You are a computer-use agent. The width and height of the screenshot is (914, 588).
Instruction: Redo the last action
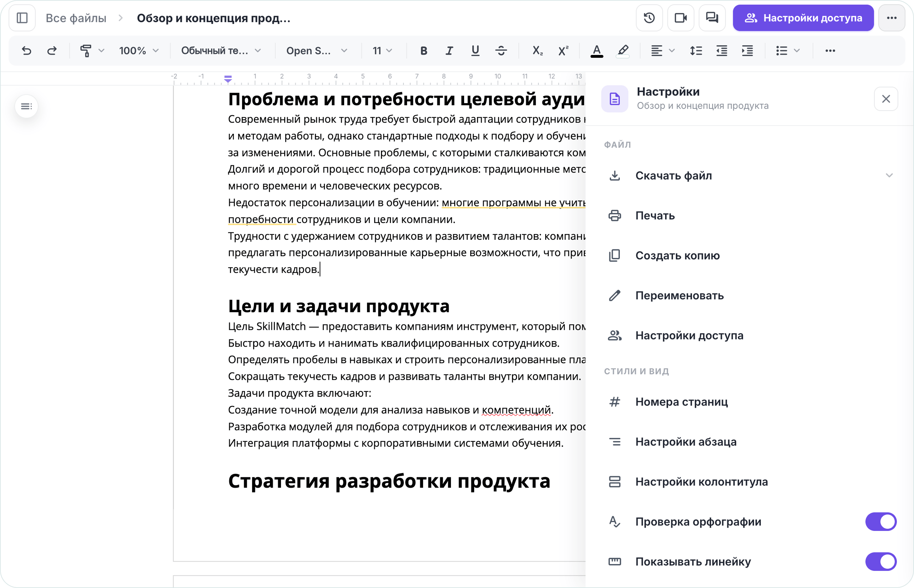pos(52,50)
